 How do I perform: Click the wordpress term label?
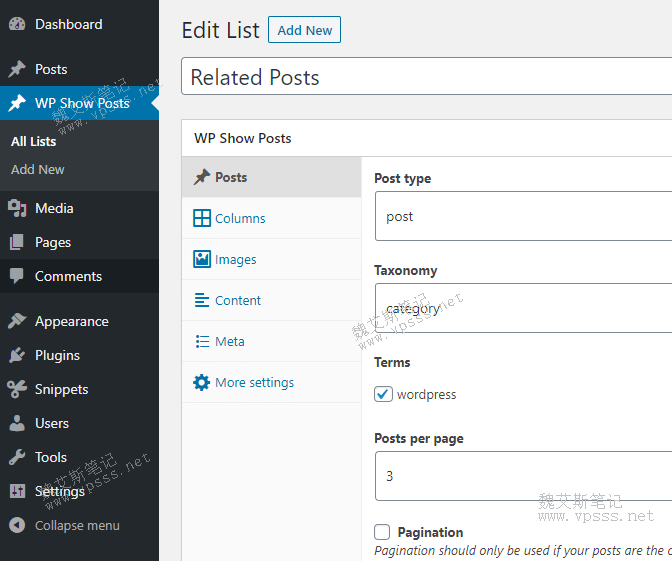tap(426, 394)
